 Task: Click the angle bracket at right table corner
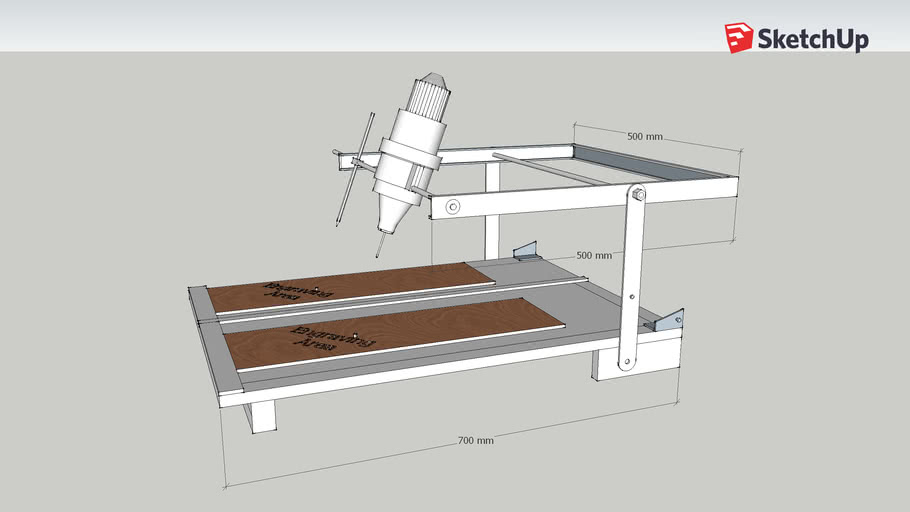(668, 320)
